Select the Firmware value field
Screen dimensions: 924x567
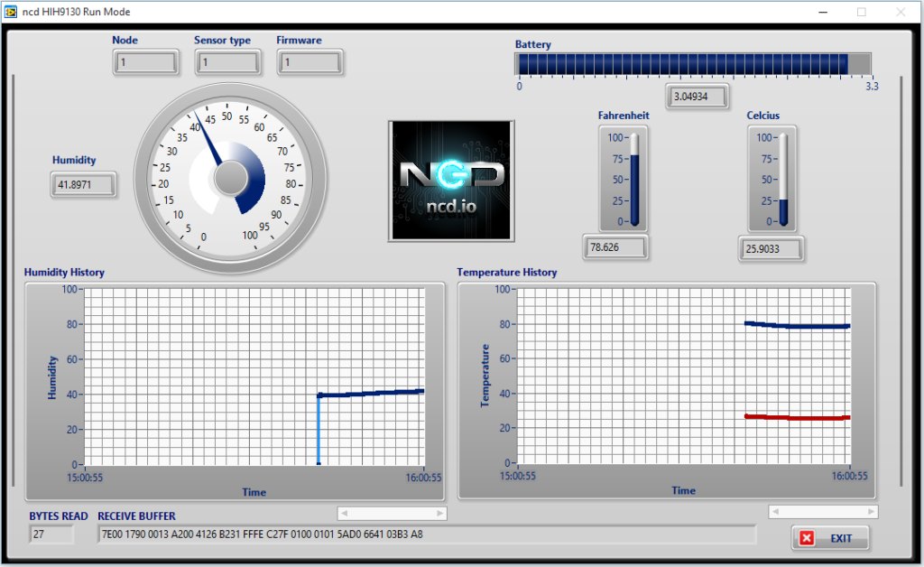[x=310, y=62]
